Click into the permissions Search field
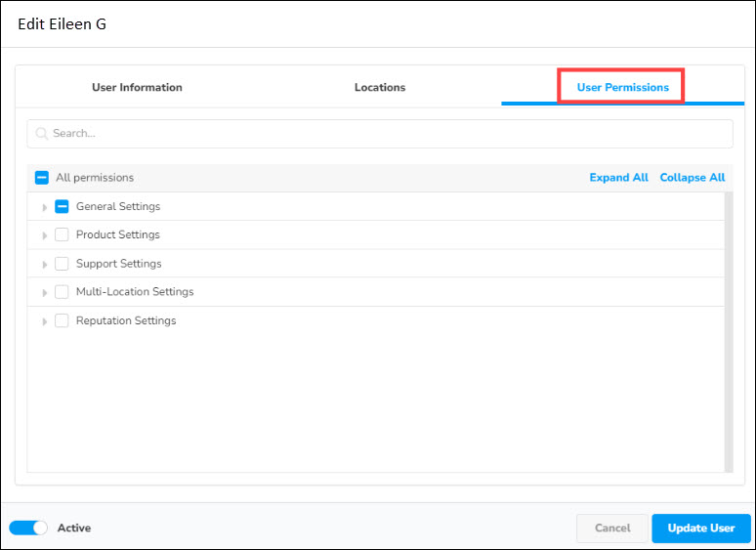Screen dimensions: 756x550 tap(391, 134)
